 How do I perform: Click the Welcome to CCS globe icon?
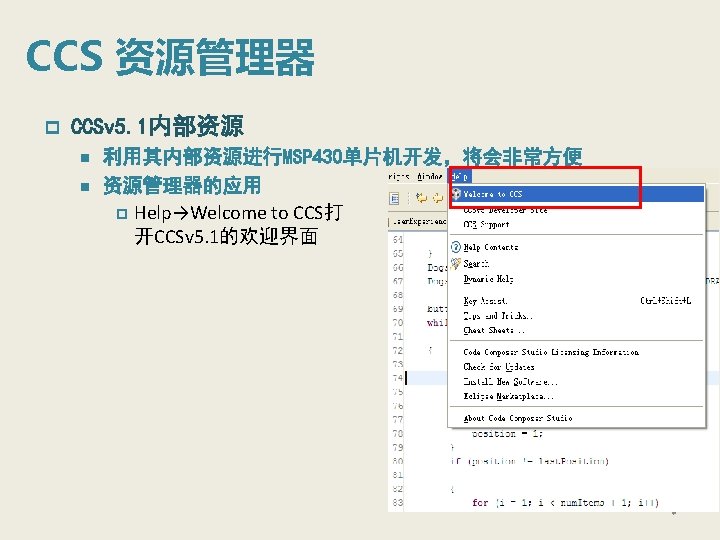point(456,194)
